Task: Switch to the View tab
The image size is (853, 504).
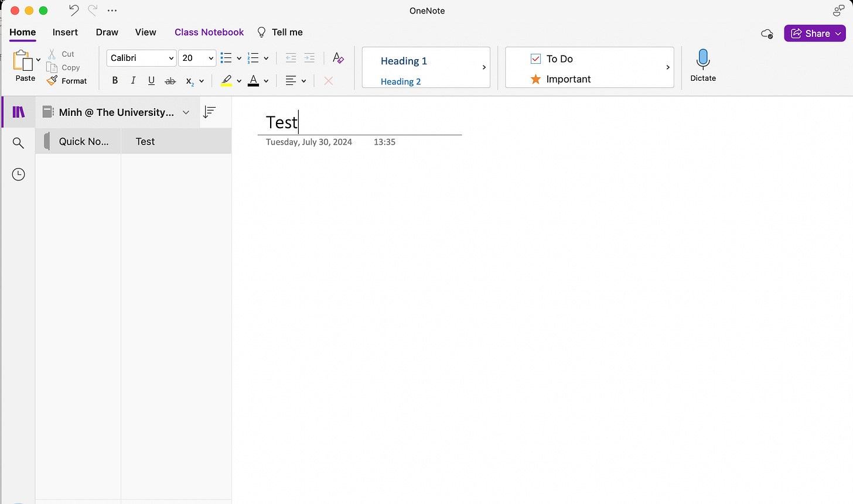Action: point(145,32)
